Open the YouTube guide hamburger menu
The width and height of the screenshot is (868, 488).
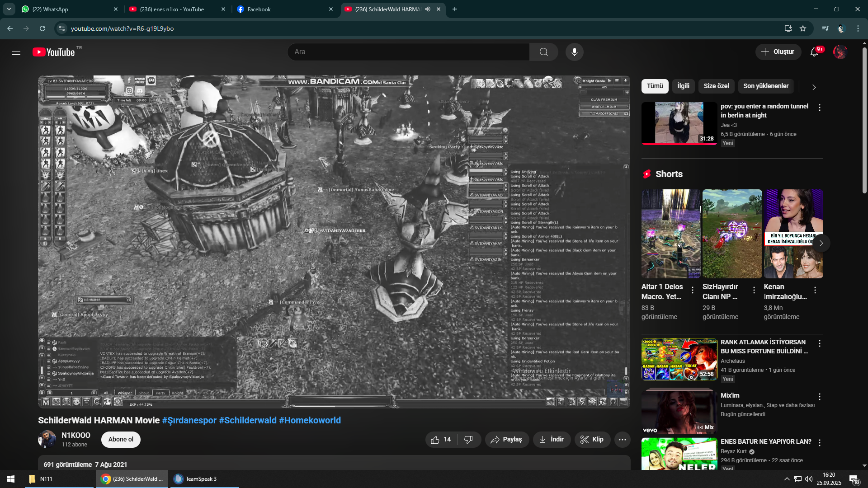[16, 52]
